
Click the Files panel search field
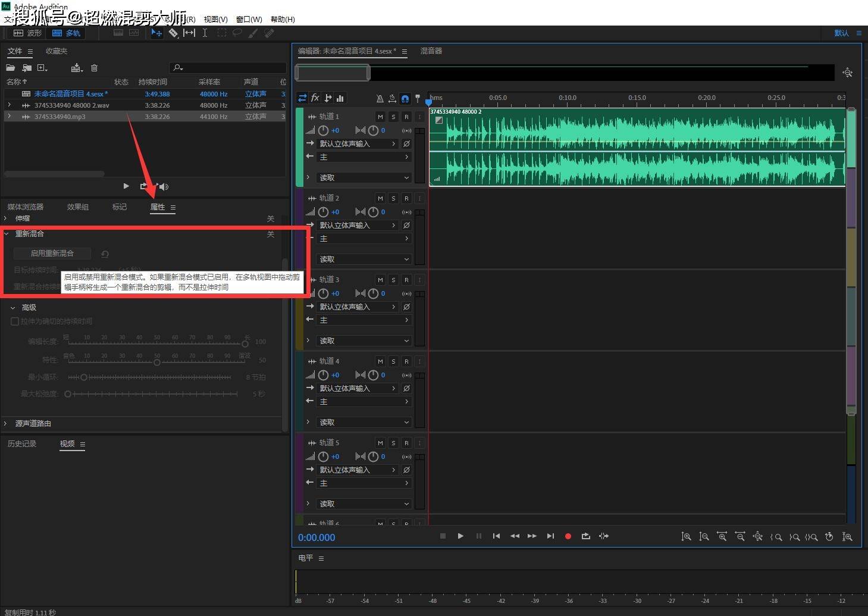coord(228,68)
